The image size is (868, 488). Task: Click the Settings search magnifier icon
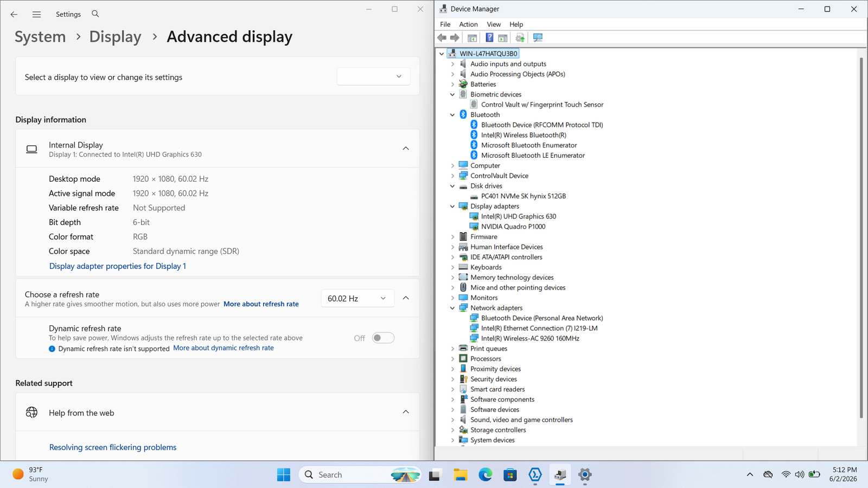(95, 14)
